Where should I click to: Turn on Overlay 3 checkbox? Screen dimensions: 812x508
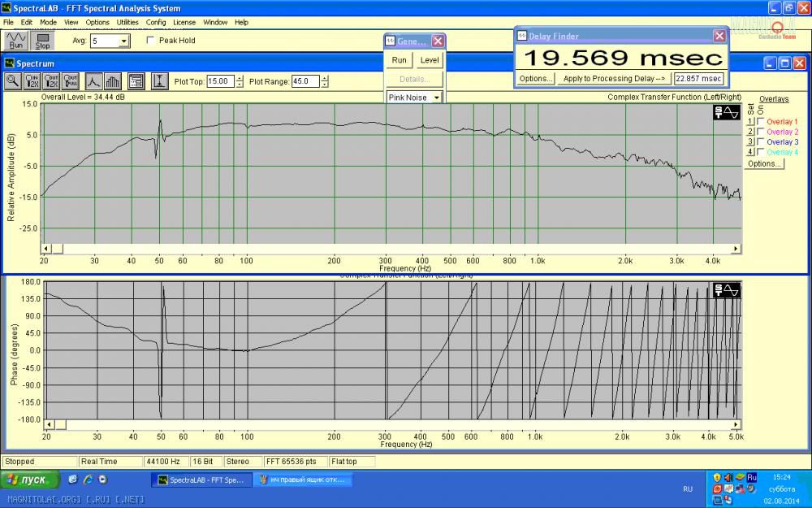coord(760,142)
